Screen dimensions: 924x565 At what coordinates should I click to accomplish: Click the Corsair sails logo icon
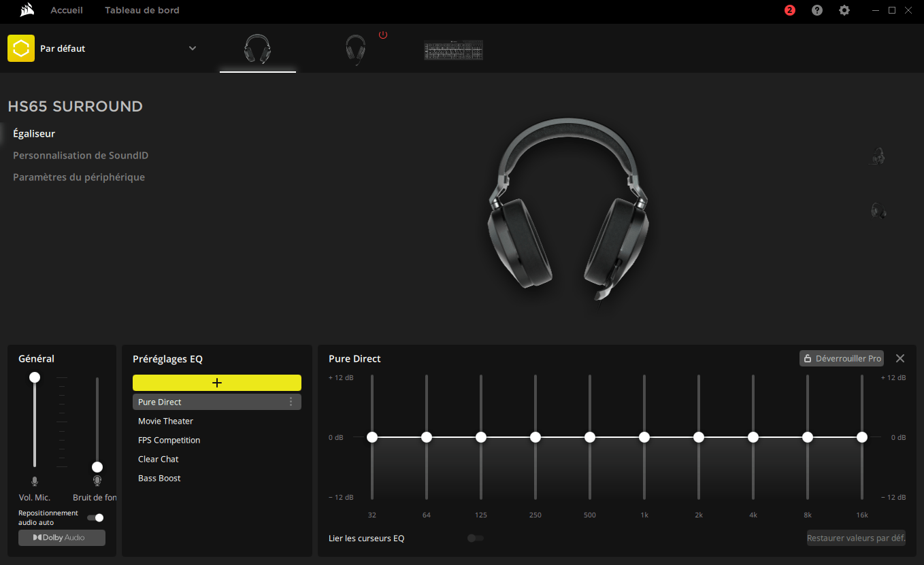coord(27,10)
